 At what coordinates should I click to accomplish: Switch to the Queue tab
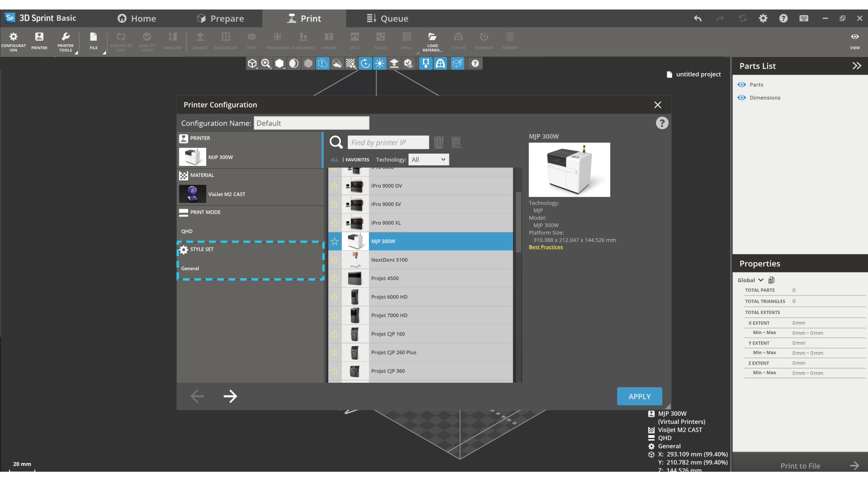(387, 19)
